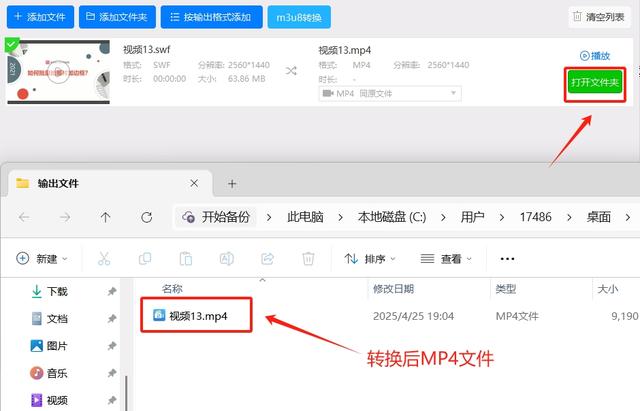Viewport: 640px width, 411px height.
Task: Add a new Explorer tab
Action: click(x=232, y=184)
